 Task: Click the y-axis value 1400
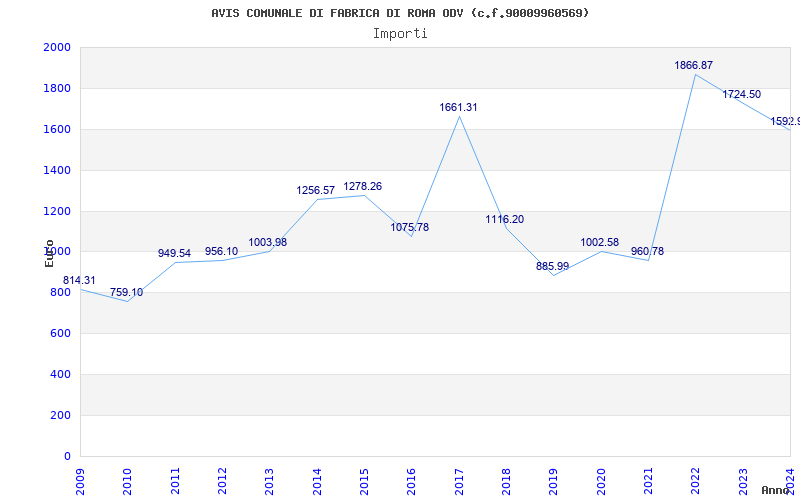57,170
